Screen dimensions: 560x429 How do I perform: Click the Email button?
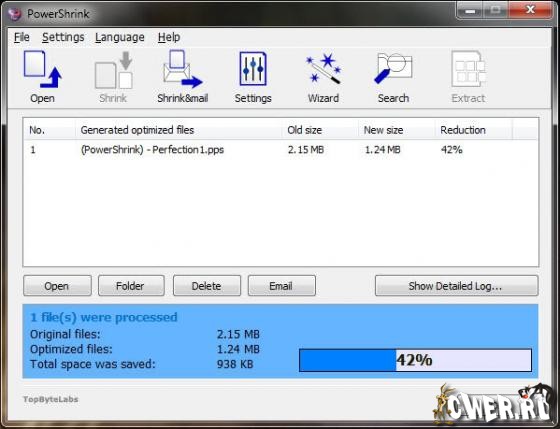click(282, 286)
